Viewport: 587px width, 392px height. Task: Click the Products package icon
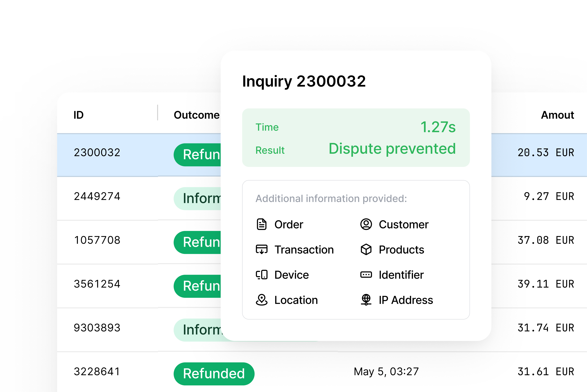pos(366,250)
